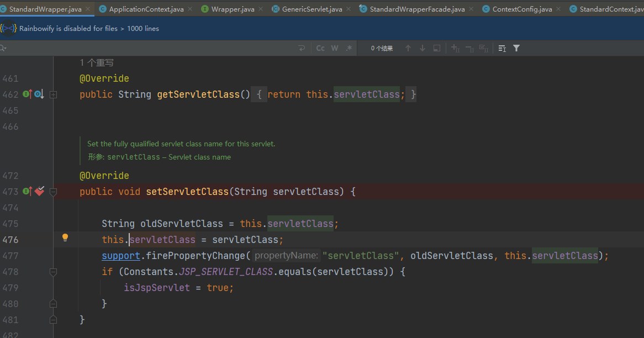Viewport: 644px width, 338px height.
Task: Click the @Override annotation on line 472
Action: (x=104, y=176)
